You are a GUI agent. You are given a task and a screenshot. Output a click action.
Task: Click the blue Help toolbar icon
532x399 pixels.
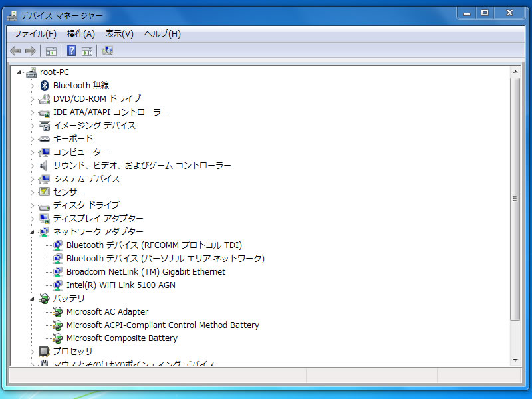click(71, 51)
